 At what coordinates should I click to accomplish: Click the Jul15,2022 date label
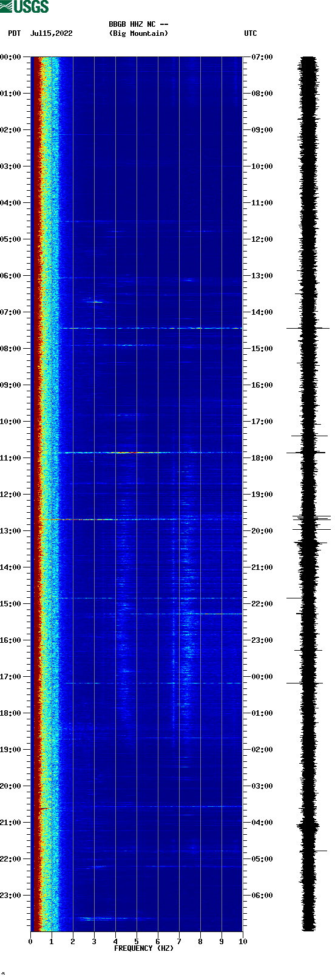[x=51, y=33]
